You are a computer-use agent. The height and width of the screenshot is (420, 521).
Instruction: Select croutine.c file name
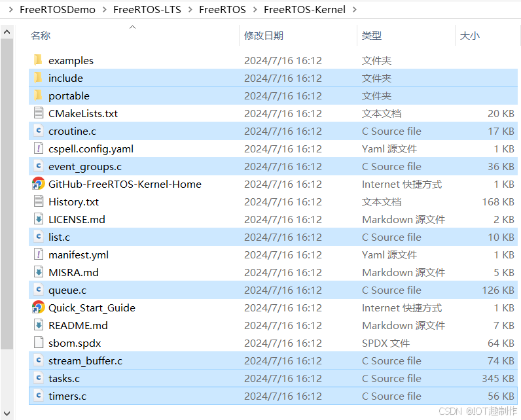click(72, 131)
